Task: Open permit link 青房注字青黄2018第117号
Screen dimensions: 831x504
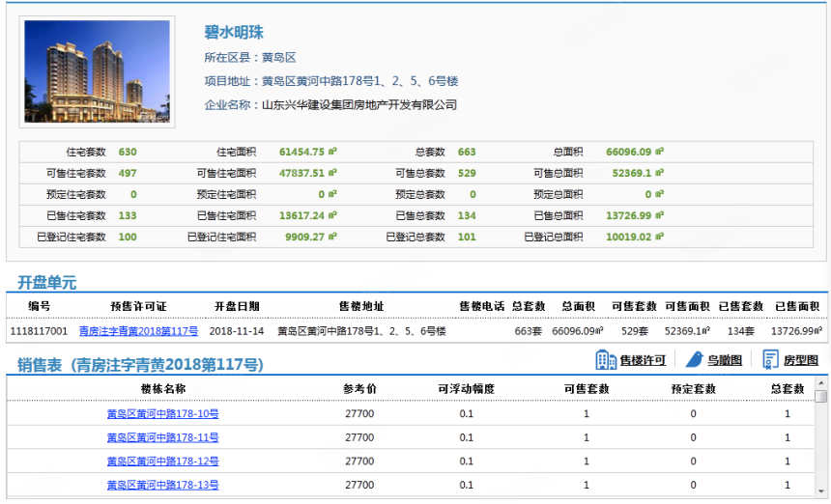Action: 138,331
